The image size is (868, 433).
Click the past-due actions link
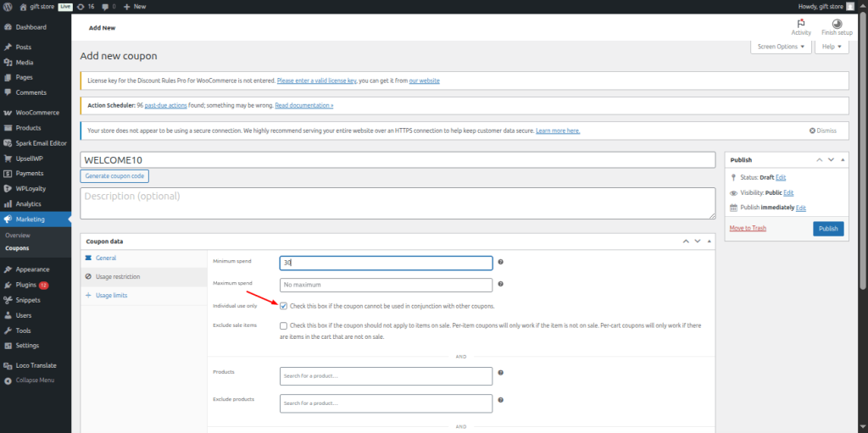point(164,105)
